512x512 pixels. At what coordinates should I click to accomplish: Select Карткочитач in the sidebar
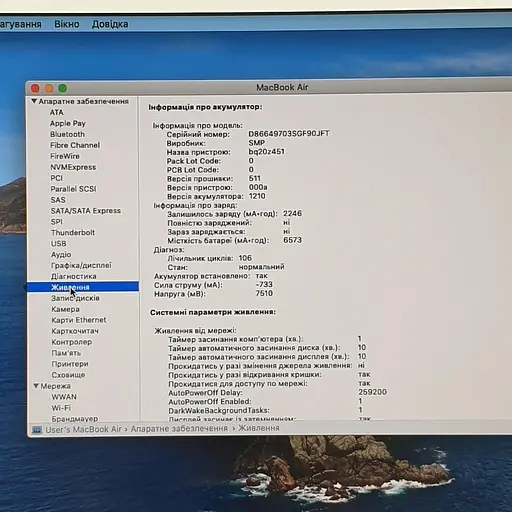75,331
